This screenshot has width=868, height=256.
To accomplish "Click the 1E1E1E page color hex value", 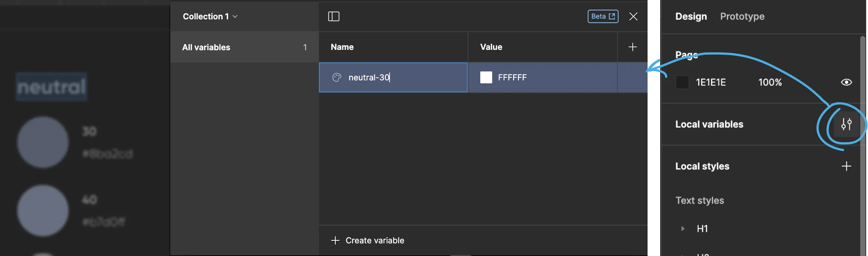I will click(711, 82).
